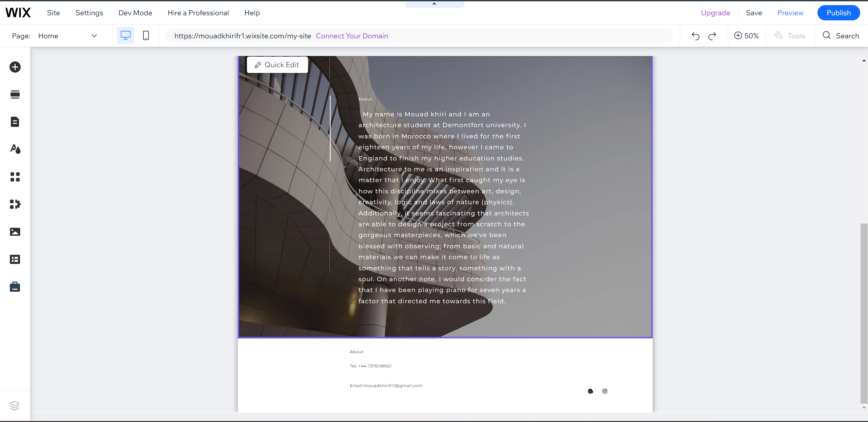Open the Settings menu
This screenshot has height=422, width=868.
point(89,13)
